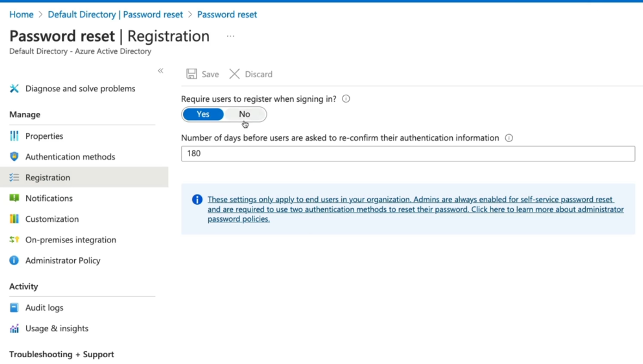Viewport: 643px width, 364px height.
Task: Open the Administrator Policy menu item
Action: tap(63, 261)
